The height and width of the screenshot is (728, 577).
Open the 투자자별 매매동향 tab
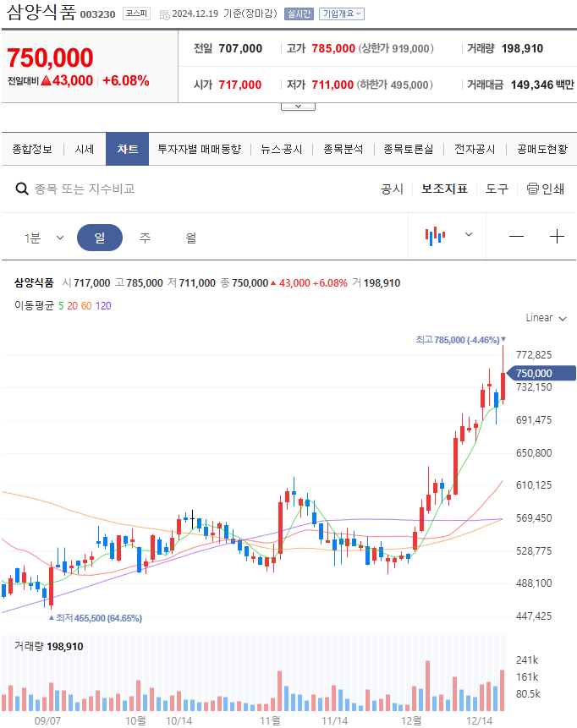tap(200, 149)
